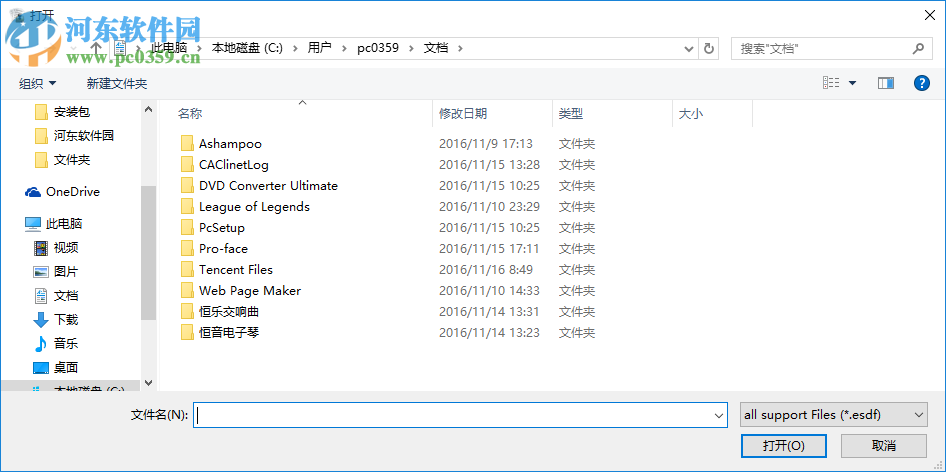
Task: Click 用户 in the address path
Action: coord(320,48)
